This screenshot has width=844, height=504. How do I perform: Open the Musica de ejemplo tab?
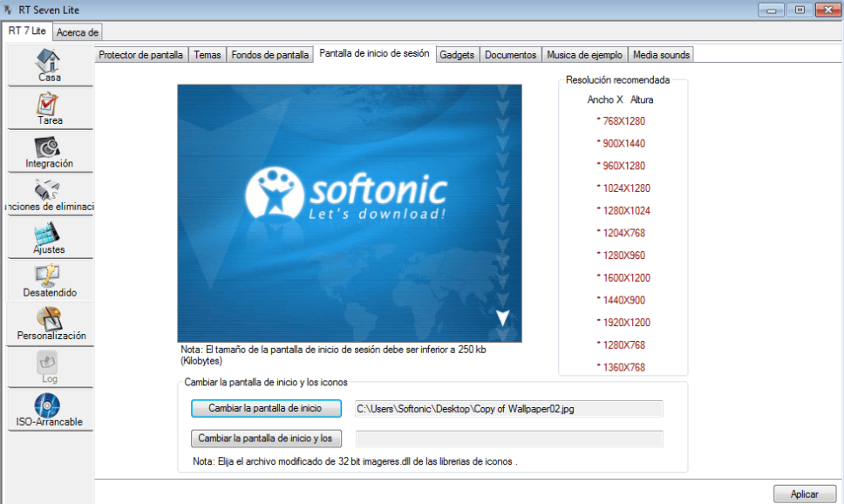point(584,55)
